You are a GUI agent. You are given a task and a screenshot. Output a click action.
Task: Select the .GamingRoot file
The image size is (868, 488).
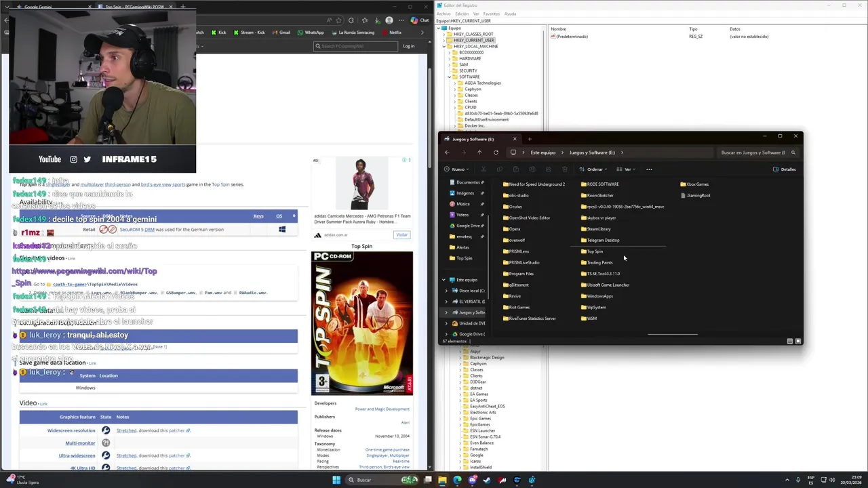[696, 195]
